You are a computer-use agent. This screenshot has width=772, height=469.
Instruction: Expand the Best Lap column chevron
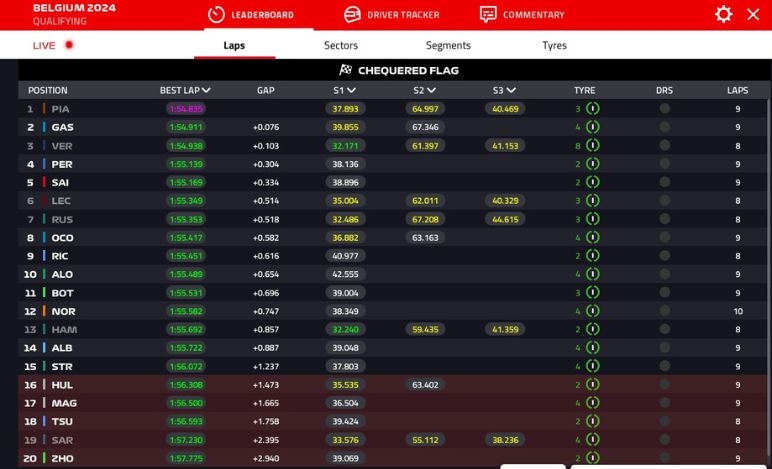[x=206, y=90]
